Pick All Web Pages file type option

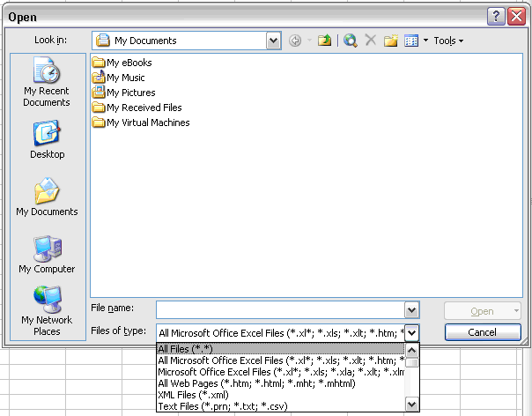[x=255, y=383]
